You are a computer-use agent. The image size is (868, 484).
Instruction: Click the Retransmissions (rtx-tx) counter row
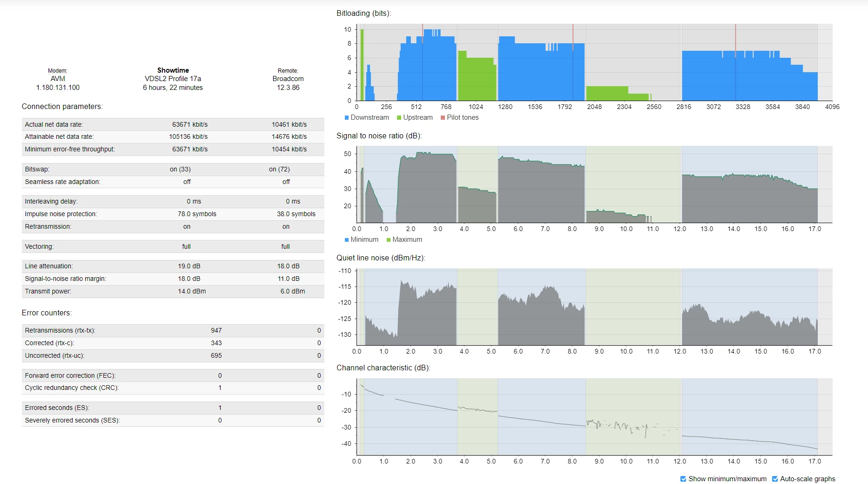pos(173,330)
